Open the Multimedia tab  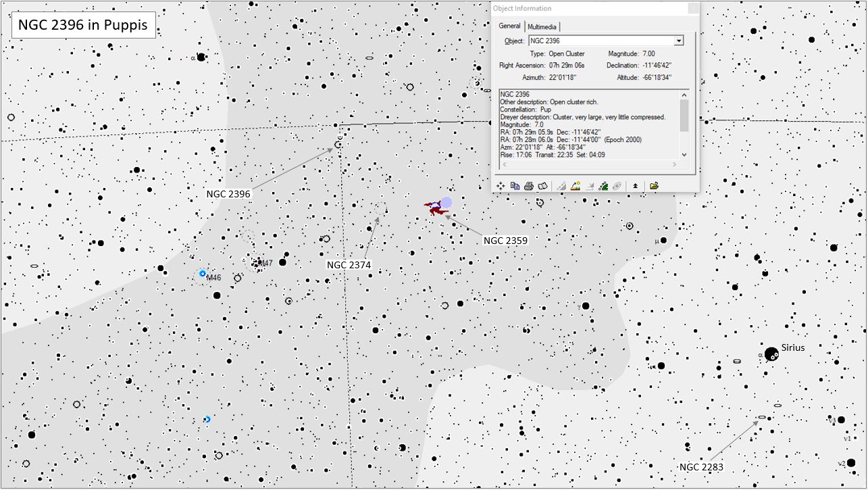pos(542,26)
